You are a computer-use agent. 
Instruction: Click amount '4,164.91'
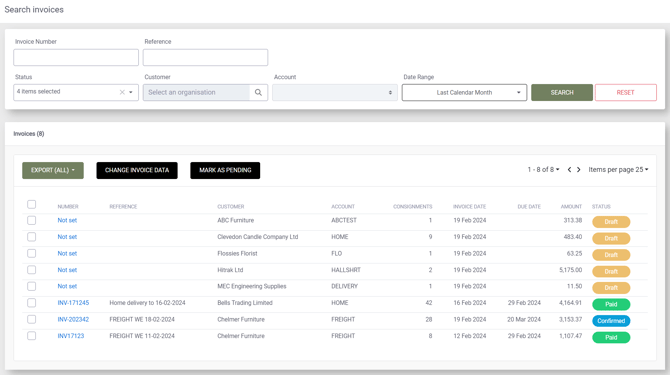click(570, 303)
